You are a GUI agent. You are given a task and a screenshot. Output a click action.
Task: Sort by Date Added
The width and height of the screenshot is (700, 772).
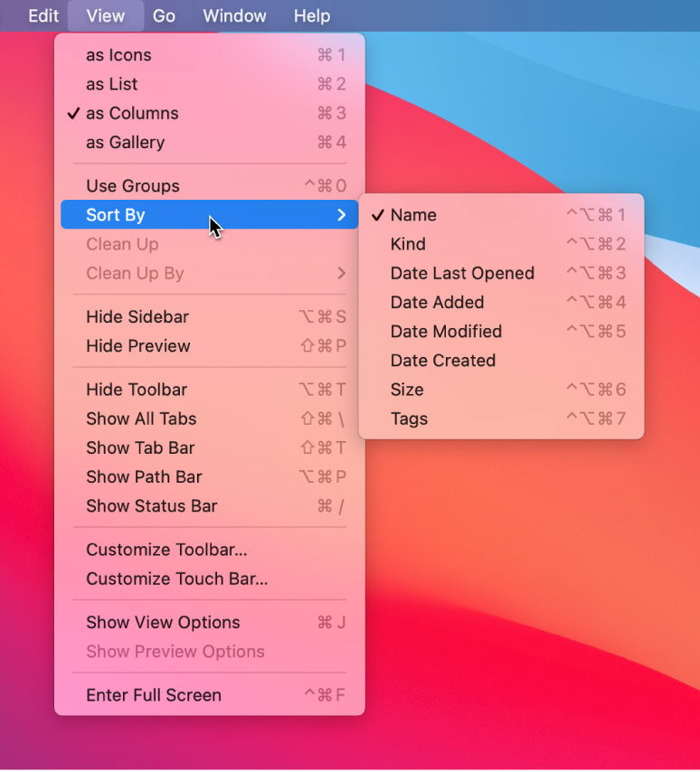(x=501, y=302)
